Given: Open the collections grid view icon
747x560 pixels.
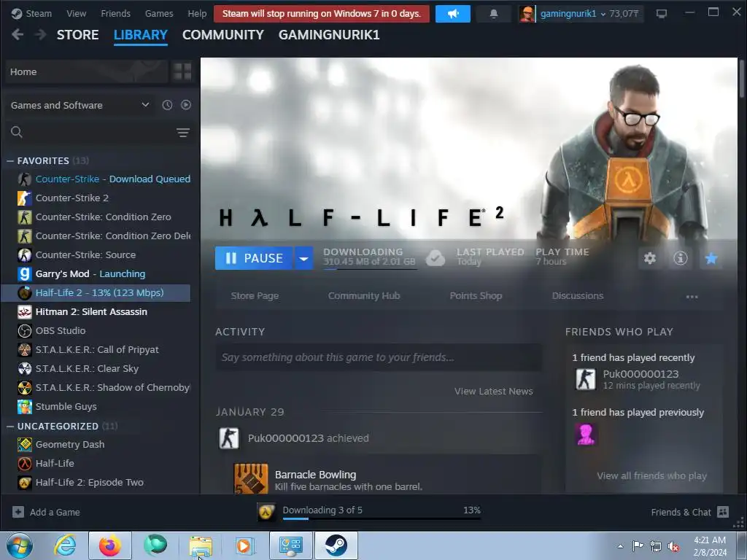Looking at the screenshot, I should pos(182,72).
